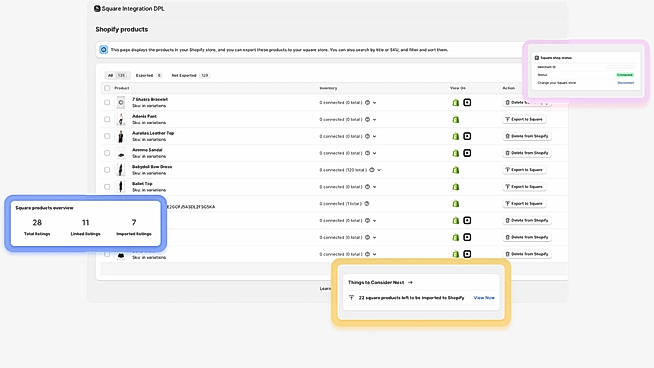
Task: Click the Shopify bag icon for Babydoll Bow Dress
Action: click(455, 170)
